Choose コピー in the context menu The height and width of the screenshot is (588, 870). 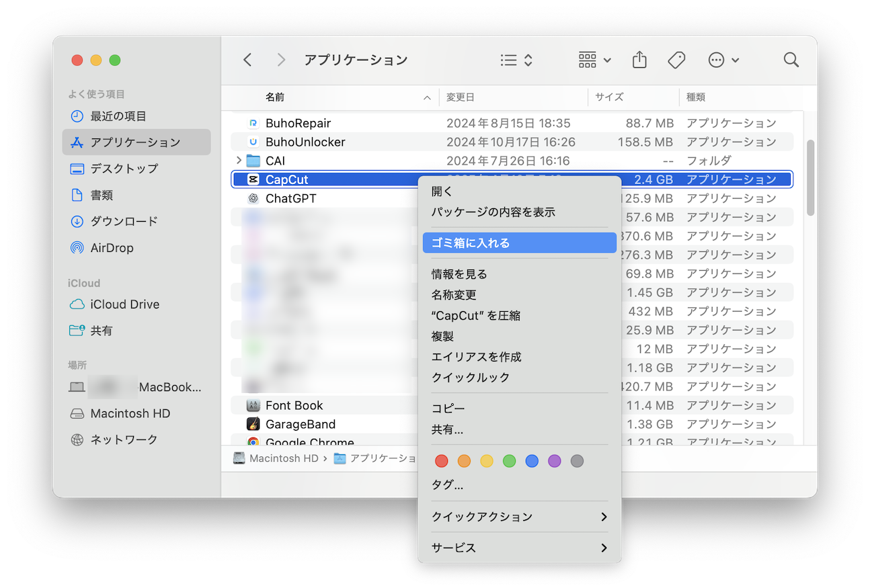tap(519, 409)
